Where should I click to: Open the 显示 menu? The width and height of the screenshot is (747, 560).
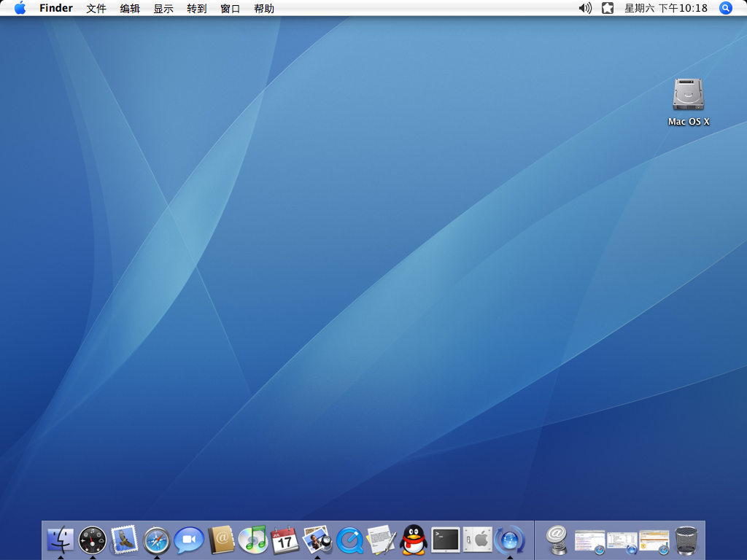(163, 9)
